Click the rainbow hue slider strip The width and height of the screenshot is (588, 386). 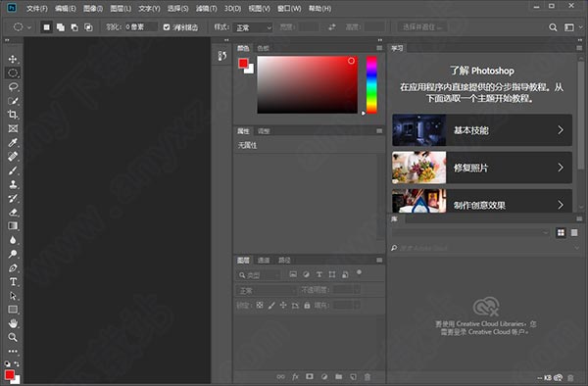371,84
